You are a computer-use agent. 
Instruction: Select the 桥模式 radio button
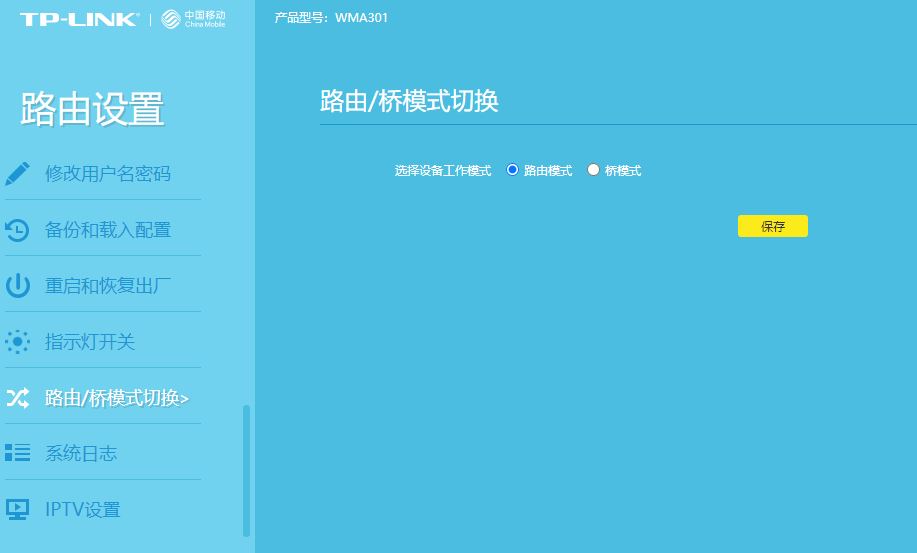[593, 170]
